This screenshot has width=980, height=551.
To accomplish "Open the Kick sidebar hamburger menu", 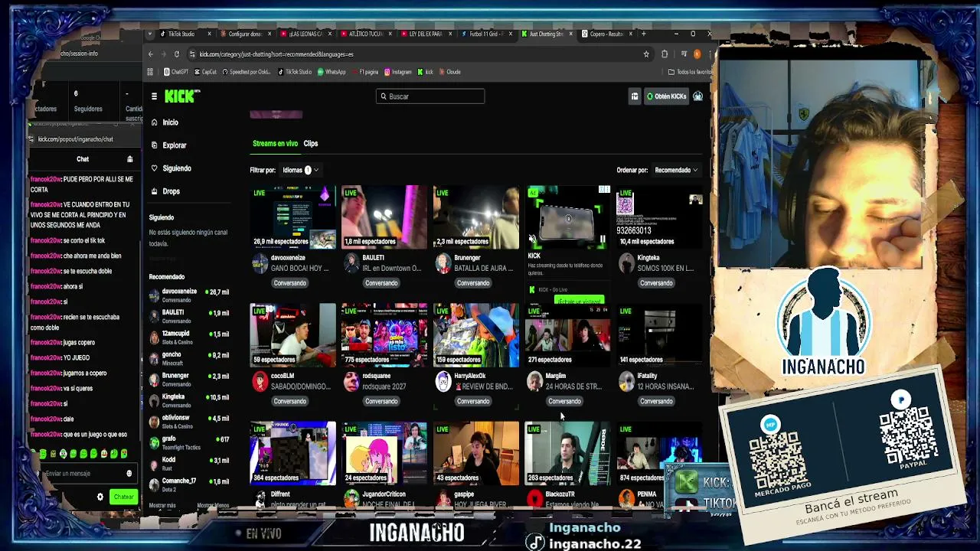I will coord(154,96).
